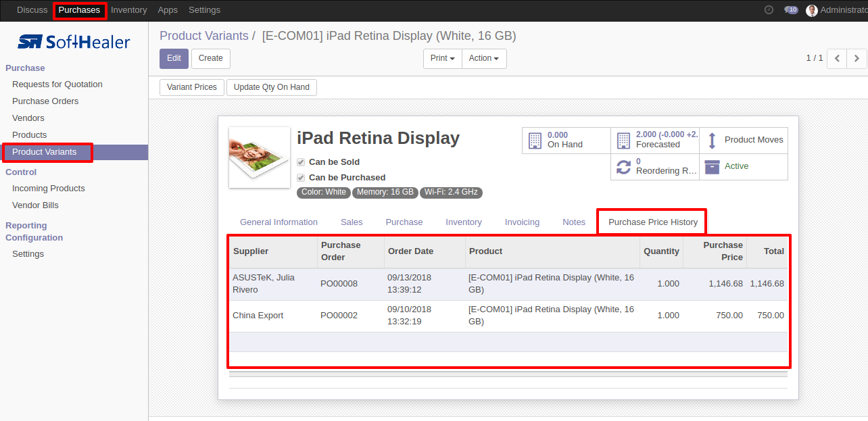Open the Inventory menu

(x=128, y=10)
